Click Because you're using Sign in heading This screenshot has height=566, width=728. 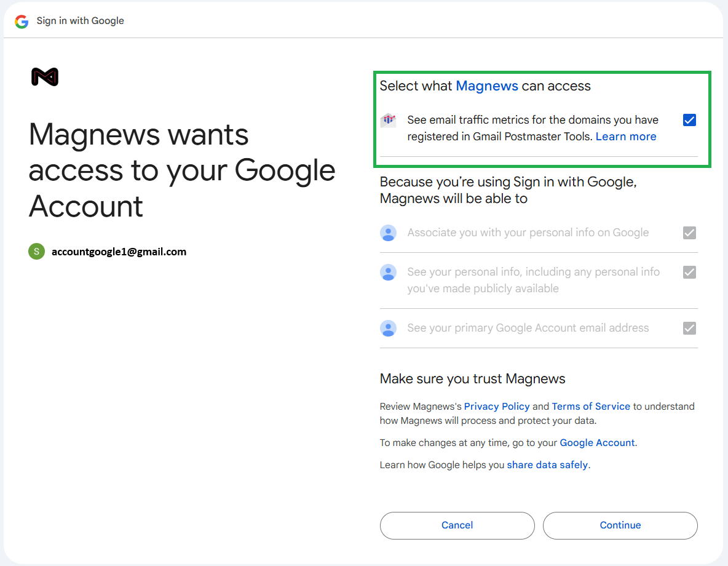(508, 190)
